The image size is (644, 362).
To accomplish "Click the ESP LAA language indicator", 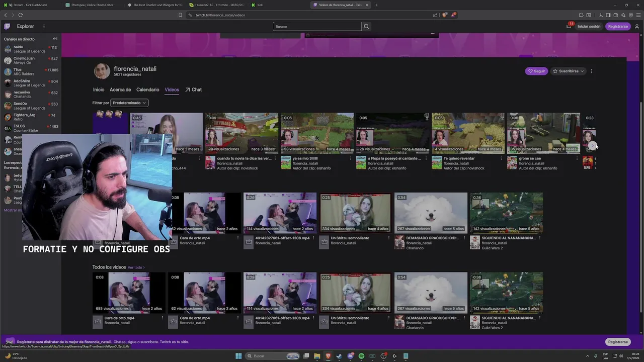I will pyautogui.click(x=605, y=356).
